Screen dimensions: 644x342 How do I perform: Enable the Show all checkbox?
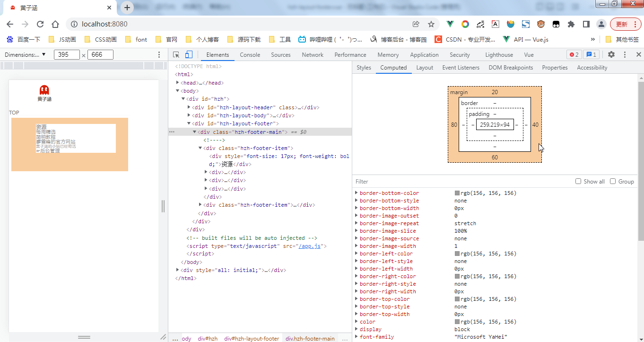[x=578, y=181]
